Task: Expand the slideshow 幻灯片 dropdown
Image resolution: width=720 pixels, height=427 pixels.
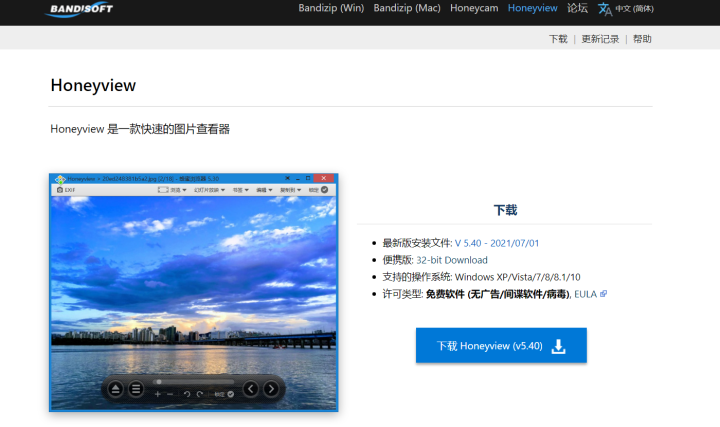Action: pyautogui.click(x=209, y=190)
